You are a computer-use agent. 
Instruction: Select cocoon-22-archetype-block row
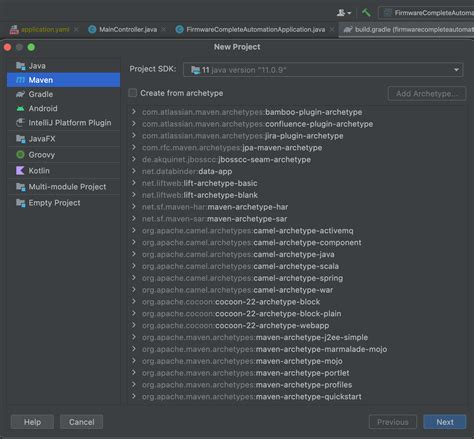point(297,302)
